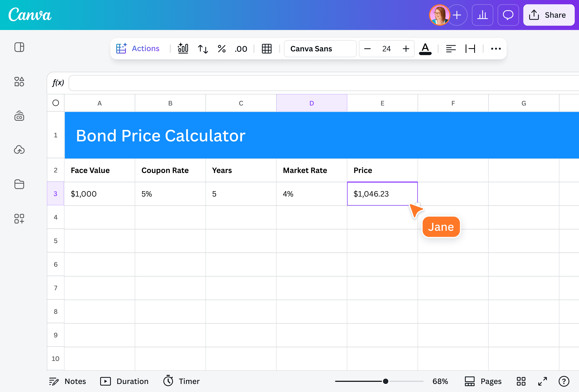Click the Share button

point(549,15)
